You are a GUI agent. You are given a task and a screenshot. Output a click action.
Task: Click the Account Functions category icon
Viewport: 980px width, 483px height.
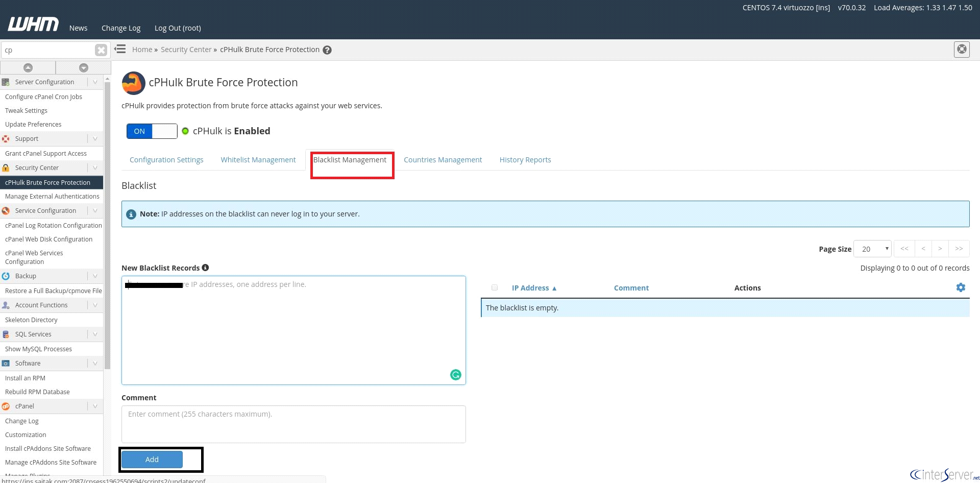[6, 305]
